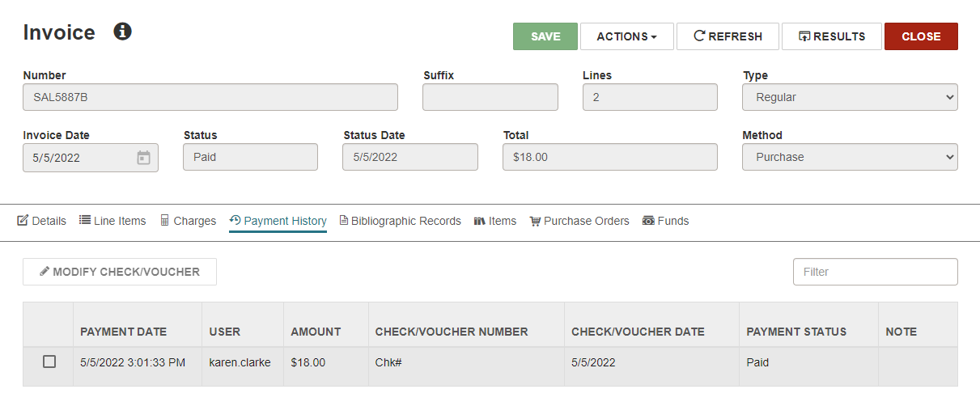980x406 pixels.
Task: Click the pencil icon on Details tab
Action: click(x=23, y=221)
